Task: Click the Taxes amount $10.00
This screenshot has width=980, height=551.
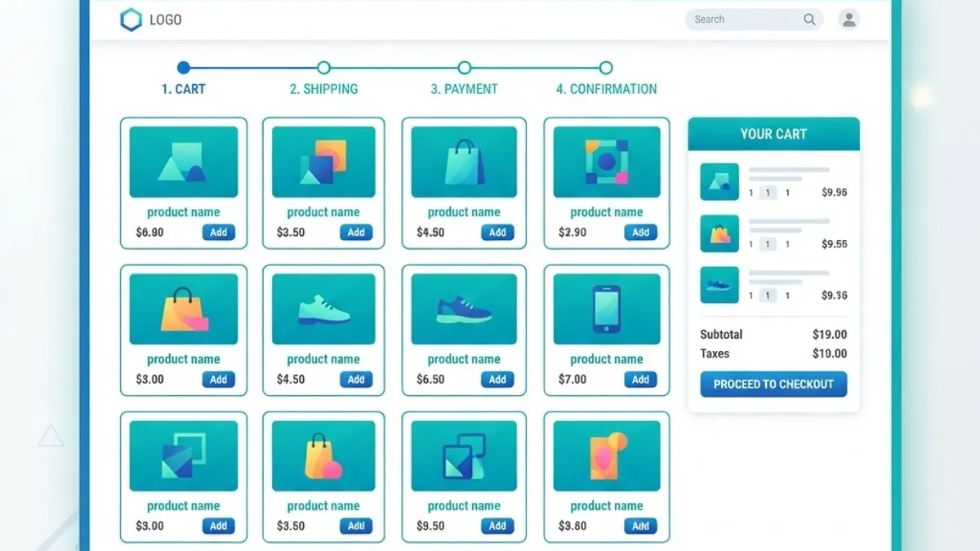Action: pyautogui.click(x=830, y=353)
